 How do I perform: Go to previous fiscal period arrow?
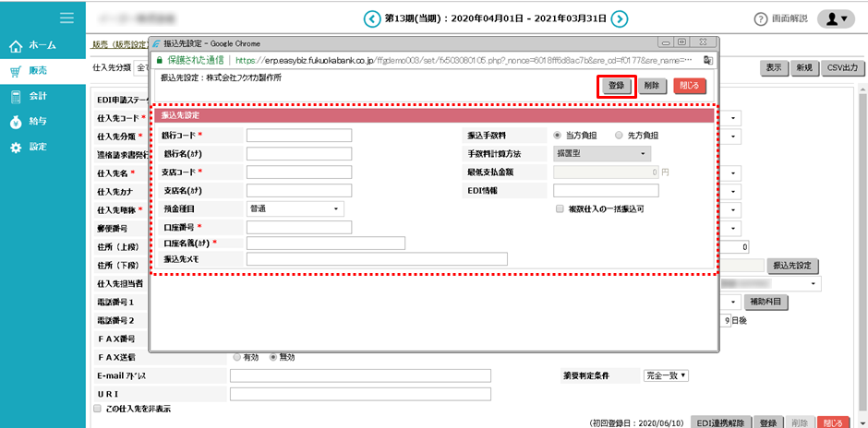[371, 18]
